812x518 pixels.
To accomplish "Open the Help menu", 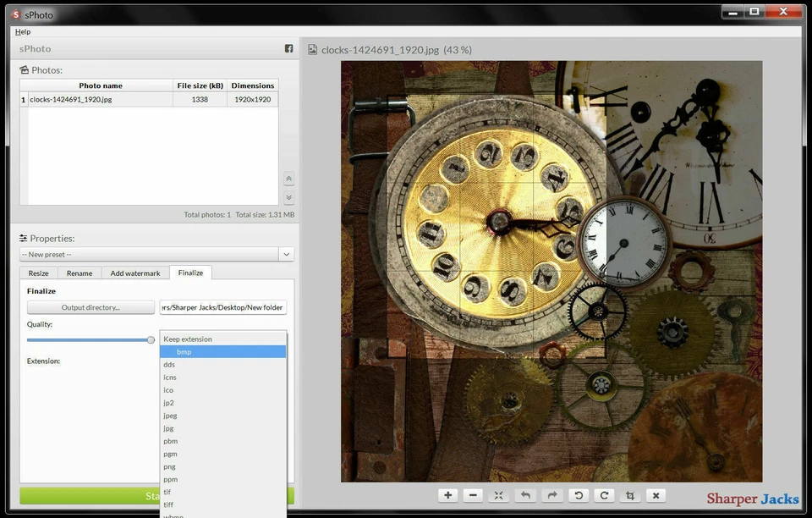I will click(x=22, y=31).
